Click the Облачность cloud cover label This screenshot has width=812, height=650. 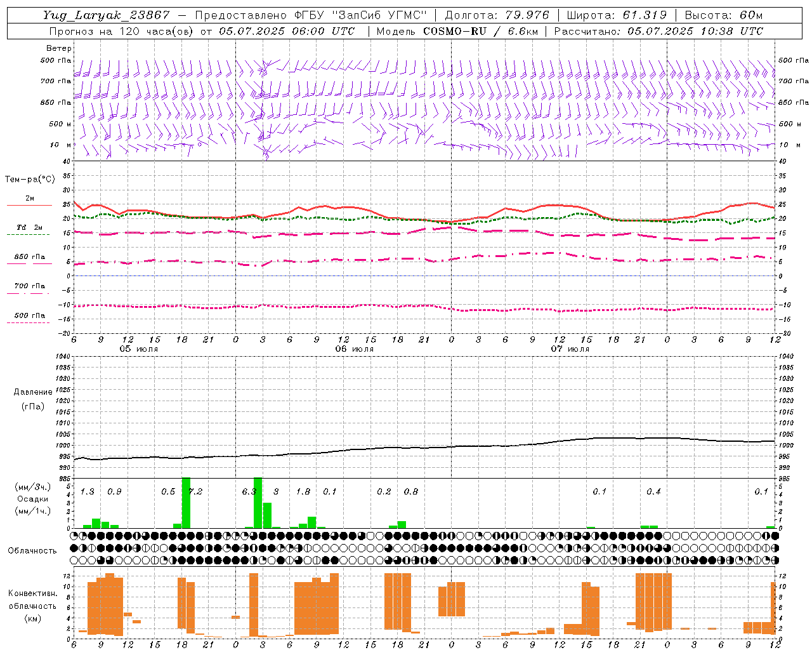click(x=32, y=551)
